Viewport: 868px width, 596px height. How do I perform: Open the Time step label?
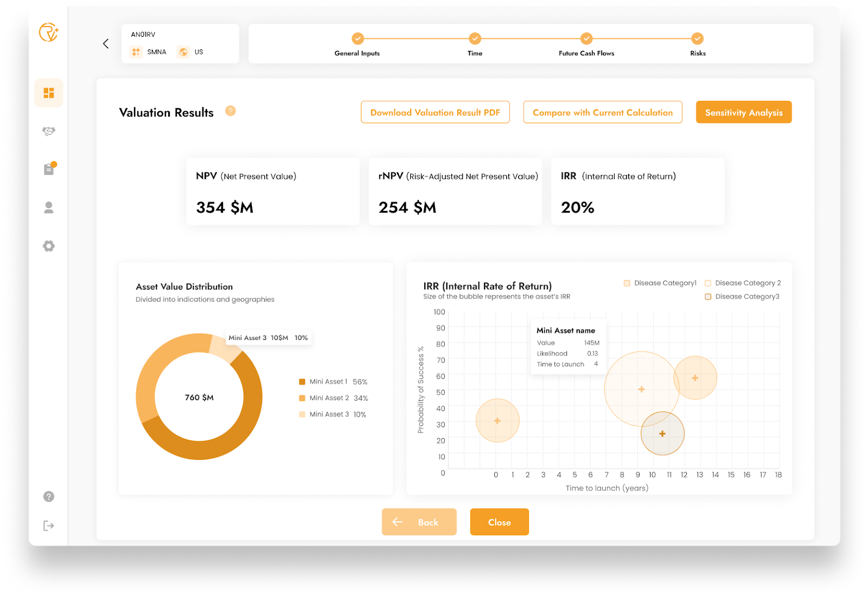pyautogui.click(x=475, y=53)
